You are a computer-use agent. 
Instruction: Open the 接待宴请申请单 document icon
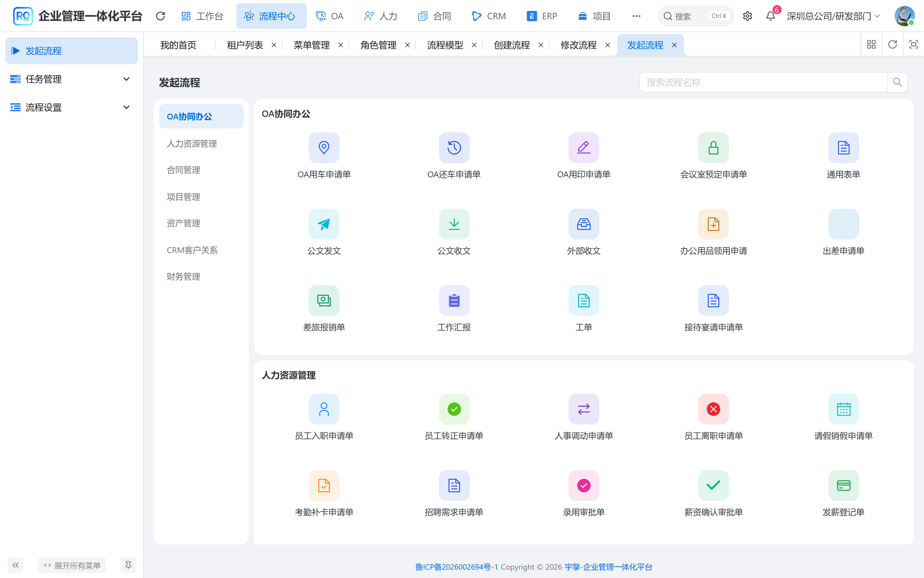713,301
